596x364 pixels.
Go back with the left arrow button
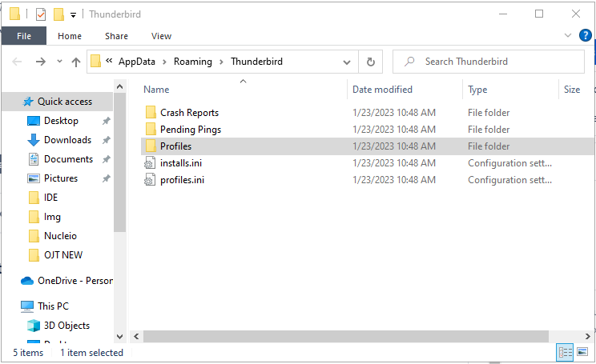tap(17, 62)
